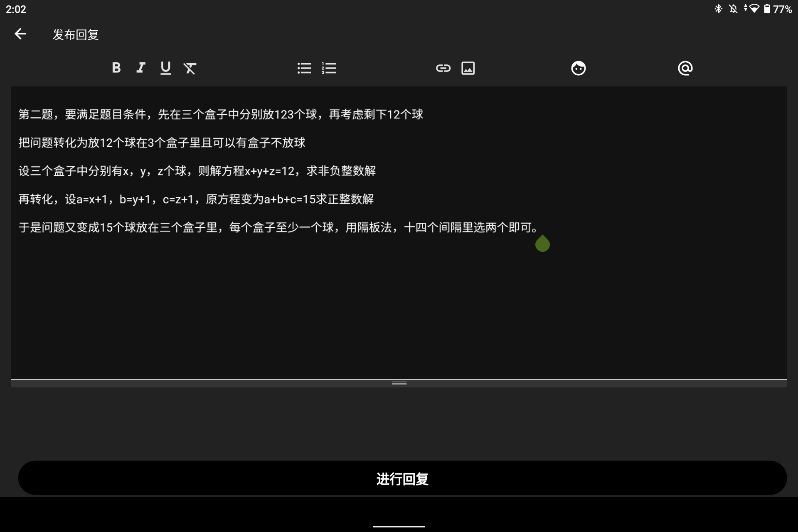This screenshot has width=798, height=532.
Task: Tap the Bluetooth status icon
Action: pos(718,9)
